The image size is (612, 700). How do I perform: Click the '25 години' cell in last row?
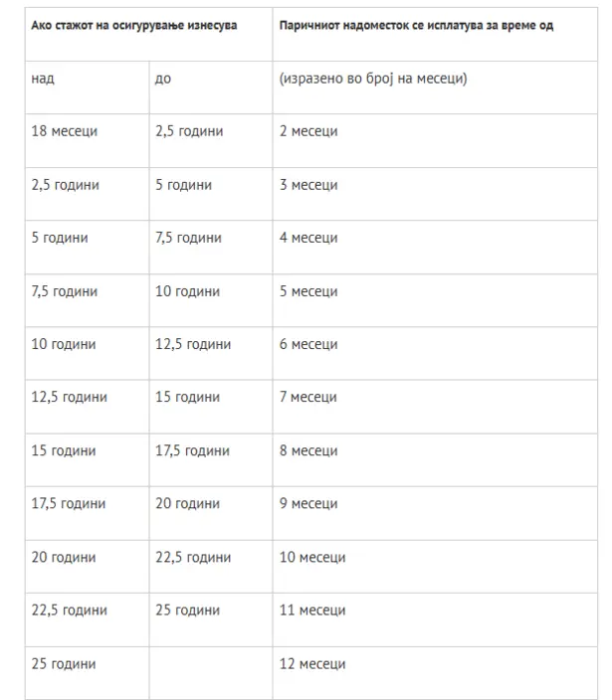point(88,673)
